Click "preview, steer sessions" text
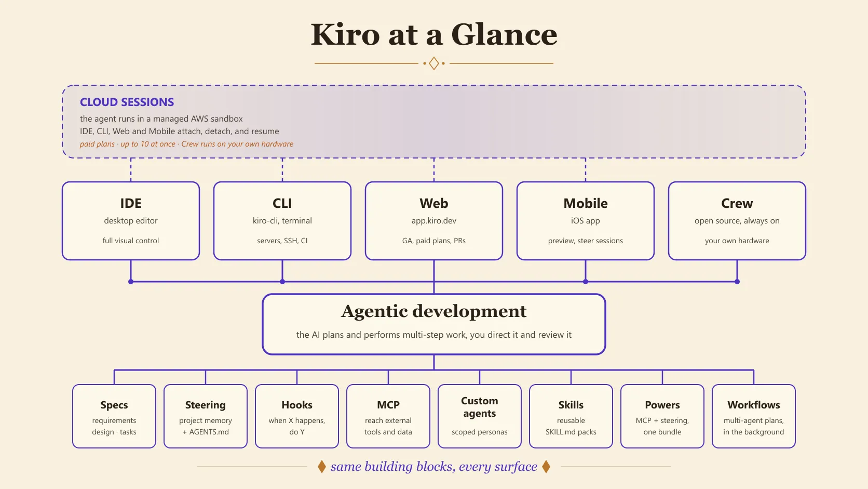Screen dimensions: 868x489 pos(586,241)
